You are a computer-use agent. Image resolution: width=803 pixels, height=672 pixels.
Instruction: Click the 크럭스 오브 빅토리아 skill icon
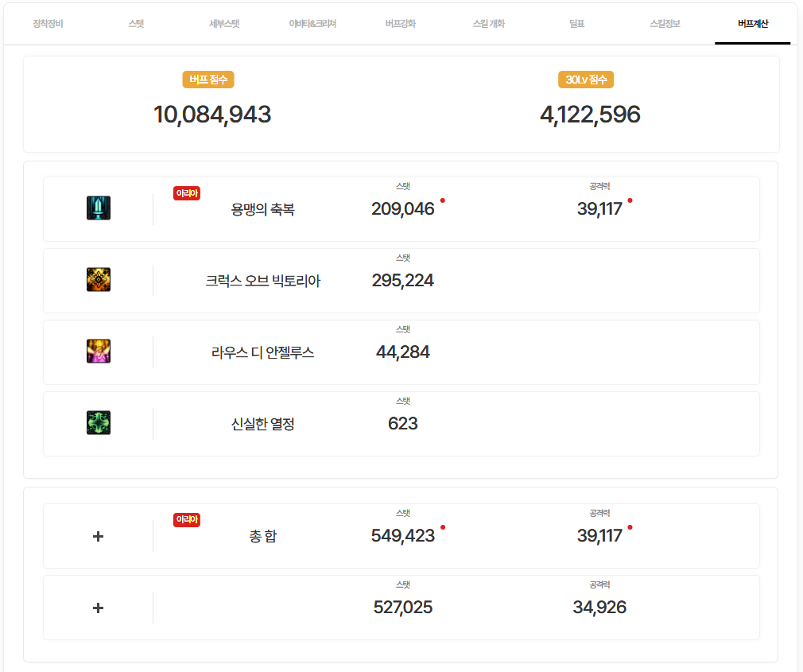99,280
